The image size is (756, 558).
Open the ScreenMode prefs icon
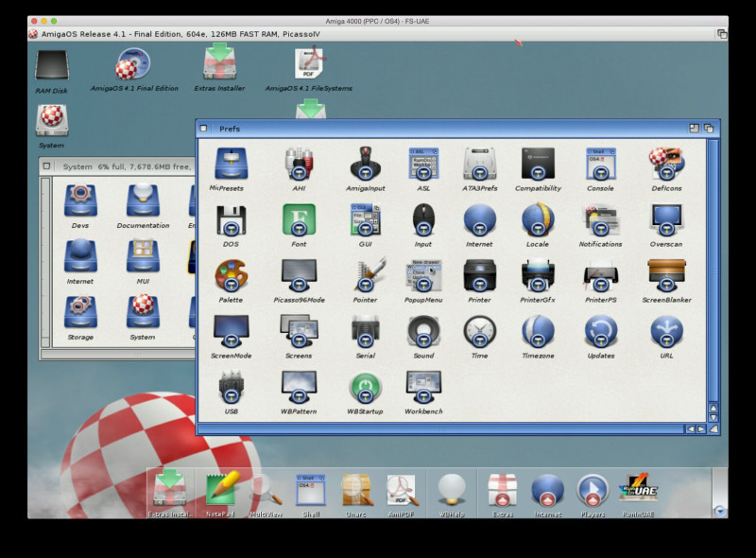231,332
